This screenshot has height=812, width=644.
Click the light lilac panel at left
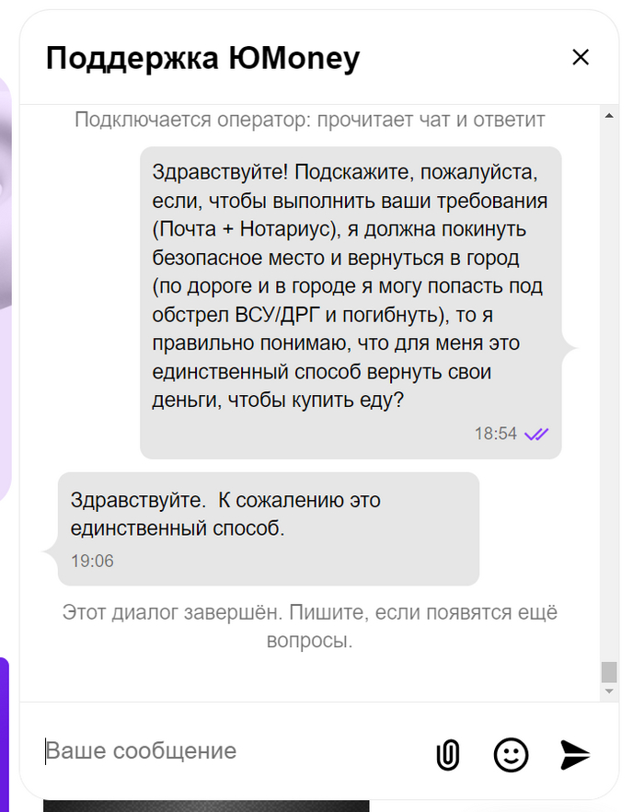tap(6, 368)
